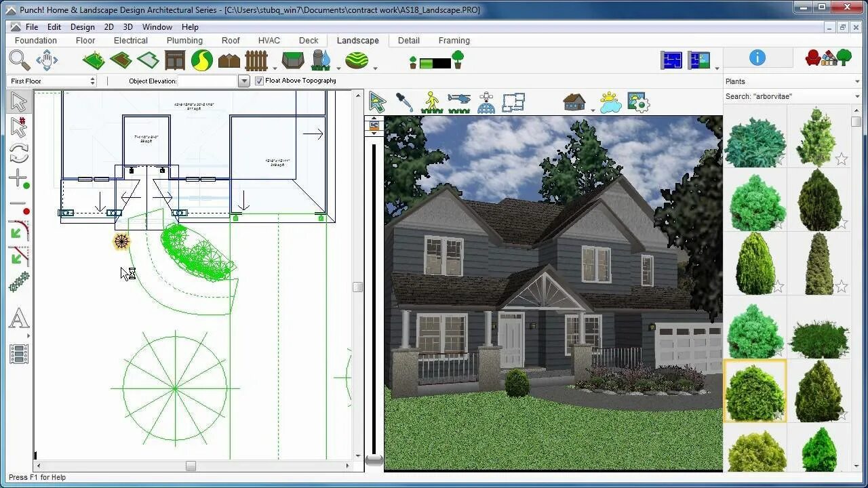Select the filmstrip tool in left toolbar
This screenshot has width=868, height=488.
click(19, 354)
